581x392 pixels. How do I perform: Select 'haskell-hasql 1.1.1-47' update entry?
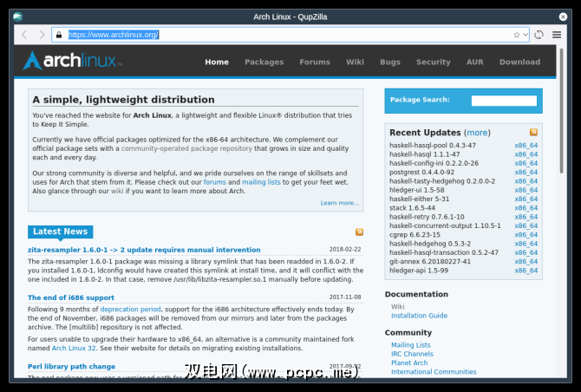424,154
